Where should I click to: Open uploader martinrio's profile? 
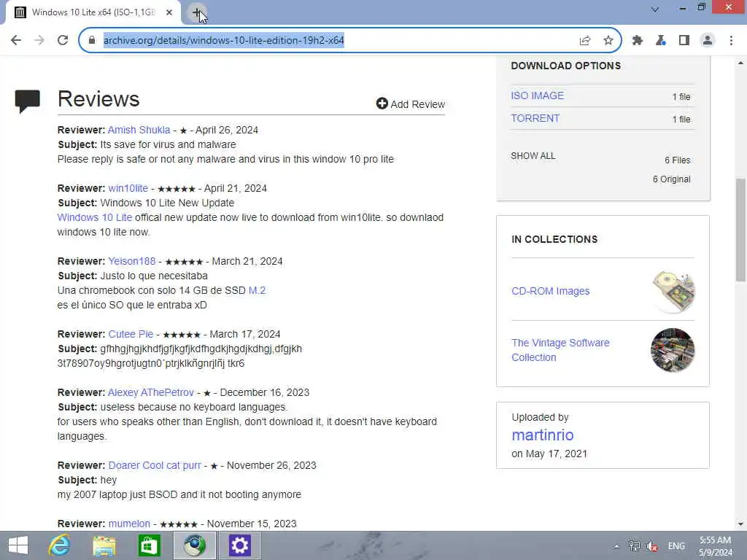[542, 435]
